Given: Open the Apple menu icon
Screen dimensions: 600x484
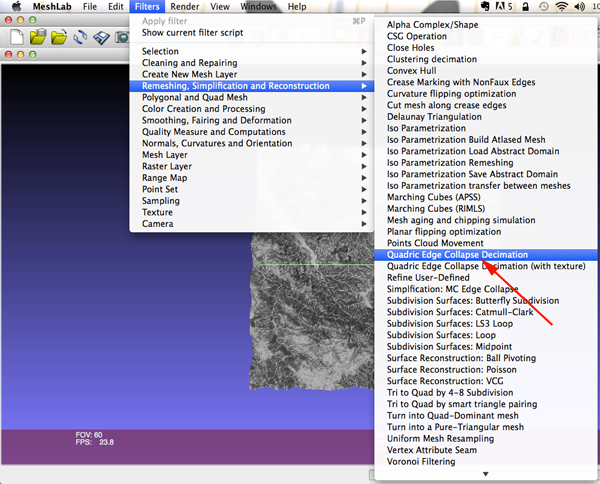Looking at the screenshot, I should (16, 6).
